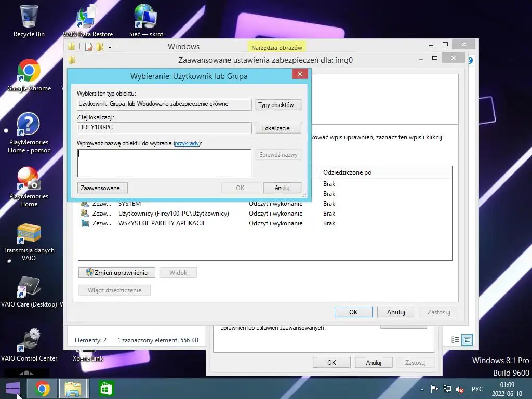
Task: Open the Sieć — skrót desktop shortcut
Action: [x=146, y=20]
